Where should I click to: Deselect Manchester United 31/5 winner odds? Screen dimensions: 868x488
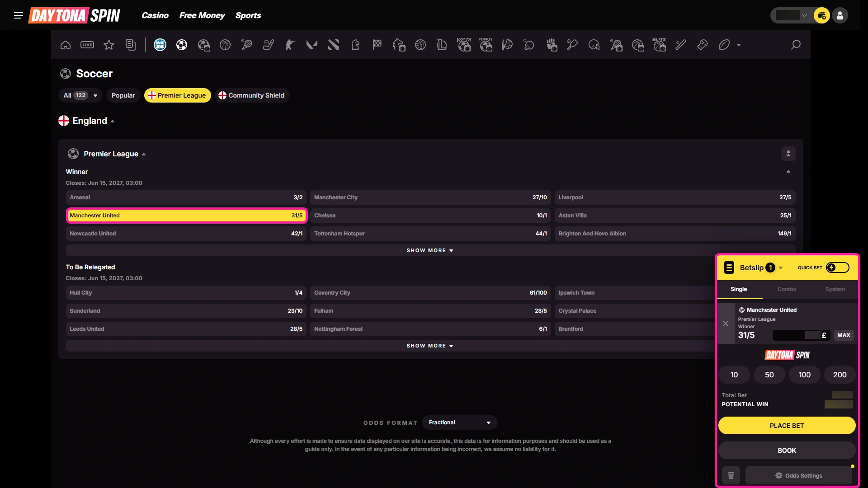(186, 216)
